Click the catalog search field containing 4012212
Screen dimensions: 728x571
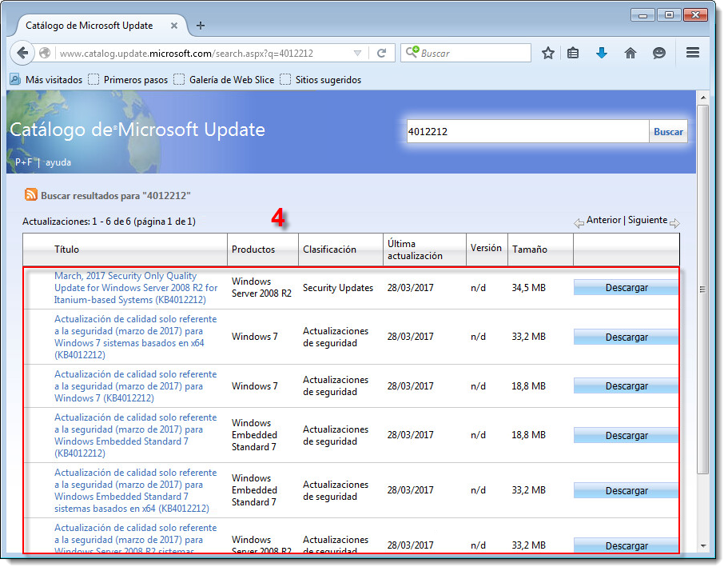(527, 131)
